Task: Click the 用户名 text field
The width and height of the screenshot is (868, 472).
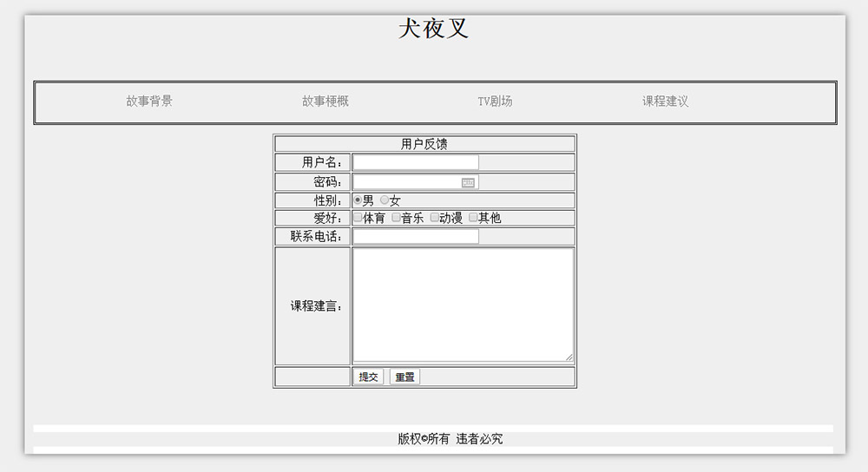Action: 416,162
